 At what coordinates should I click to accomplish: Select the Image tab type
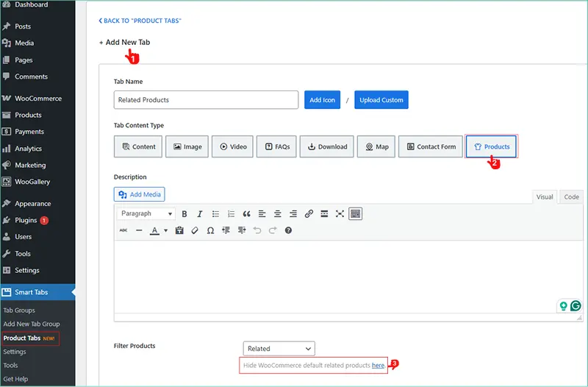[x=187, y=146]
